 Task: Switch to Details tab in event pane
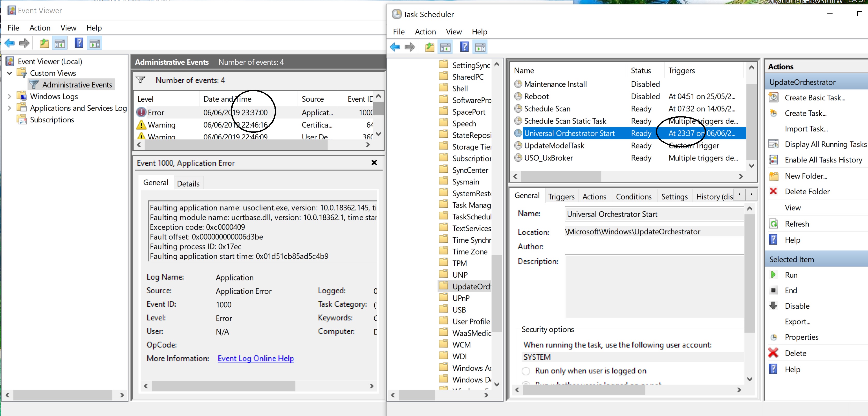[188, 184]
